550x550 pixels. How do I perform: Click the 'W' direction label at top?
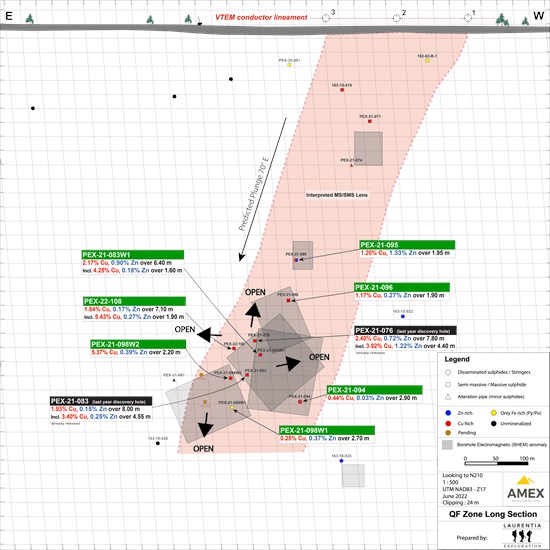click(x=539, y=16)
